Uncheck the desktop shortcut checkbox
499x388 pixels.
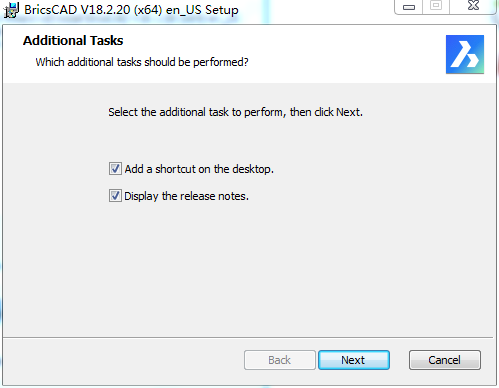click(115, 169)
